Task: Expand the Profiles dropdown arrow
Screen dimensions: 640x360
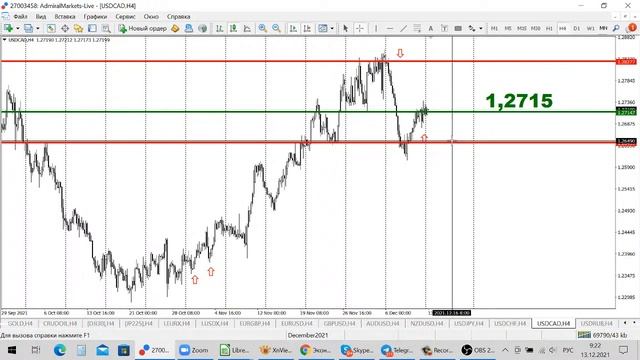Action: (x=38, y=28)
